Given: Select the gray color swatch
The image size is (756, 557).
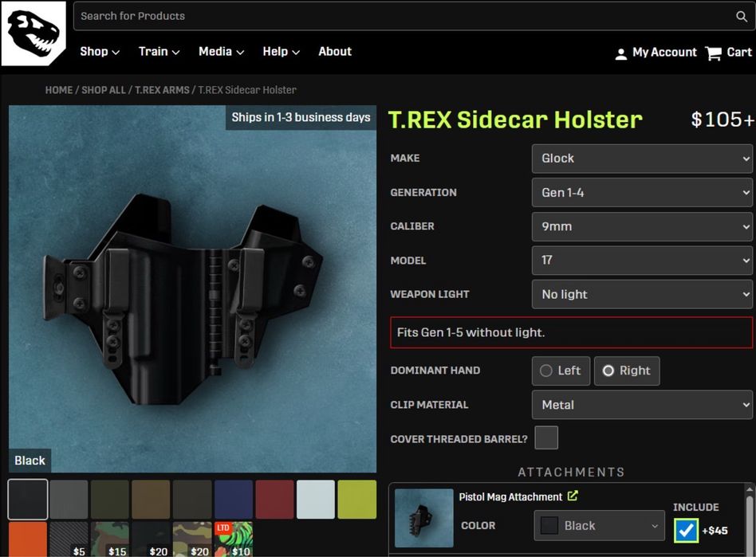Looking at the screenshot, I should (69, 499).
